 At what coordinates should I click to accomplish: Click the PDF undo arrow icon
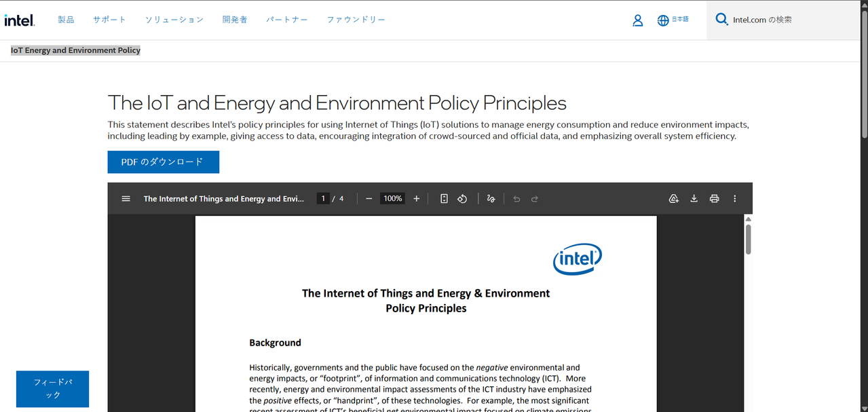pos(516,199)
